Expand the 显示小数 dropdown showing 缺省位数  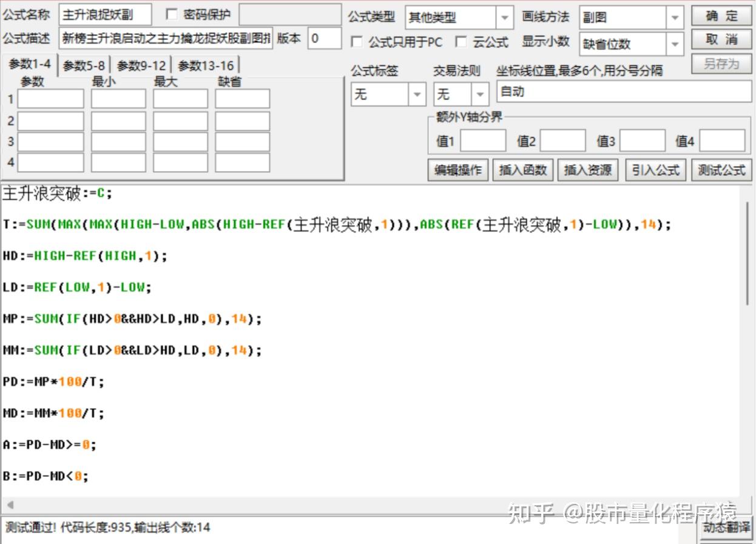631,44
